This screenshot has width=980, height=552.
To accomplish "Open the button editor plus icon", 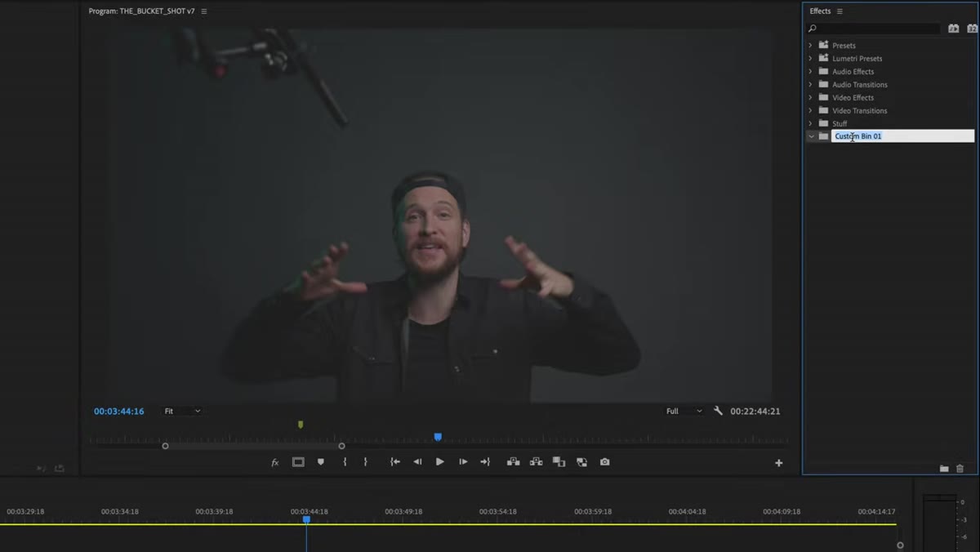I will pos(778,463).
